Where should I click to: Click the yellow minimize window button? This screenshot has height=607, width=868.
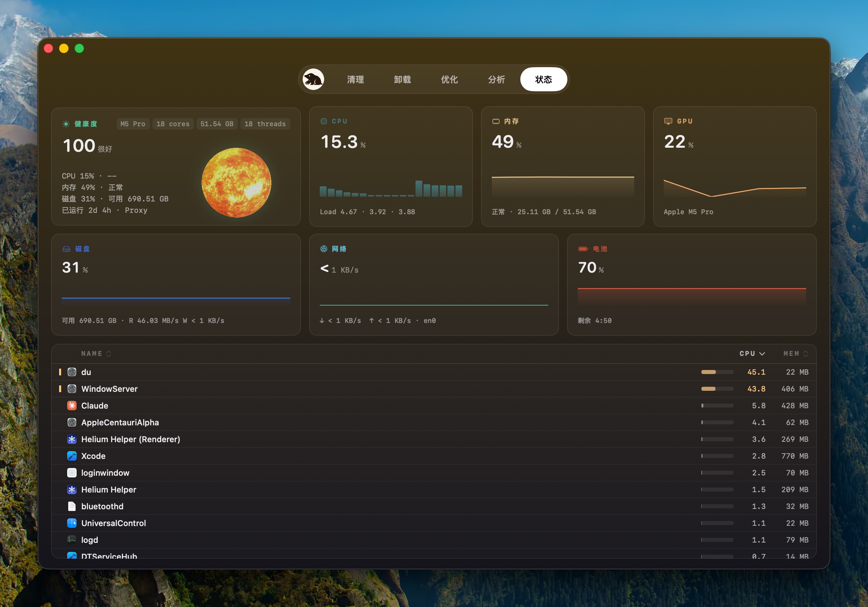(x=64, y=48)
